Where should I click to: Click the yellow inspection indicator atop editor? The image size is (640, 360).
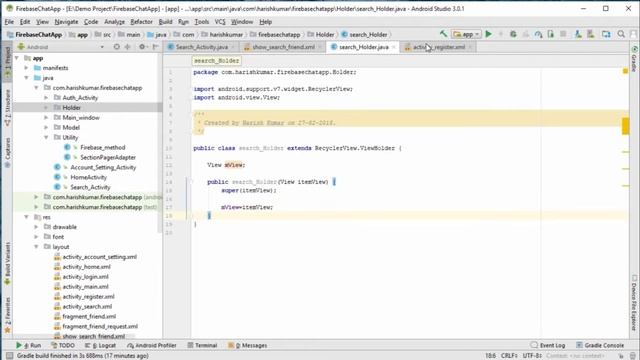coord(625,71)
